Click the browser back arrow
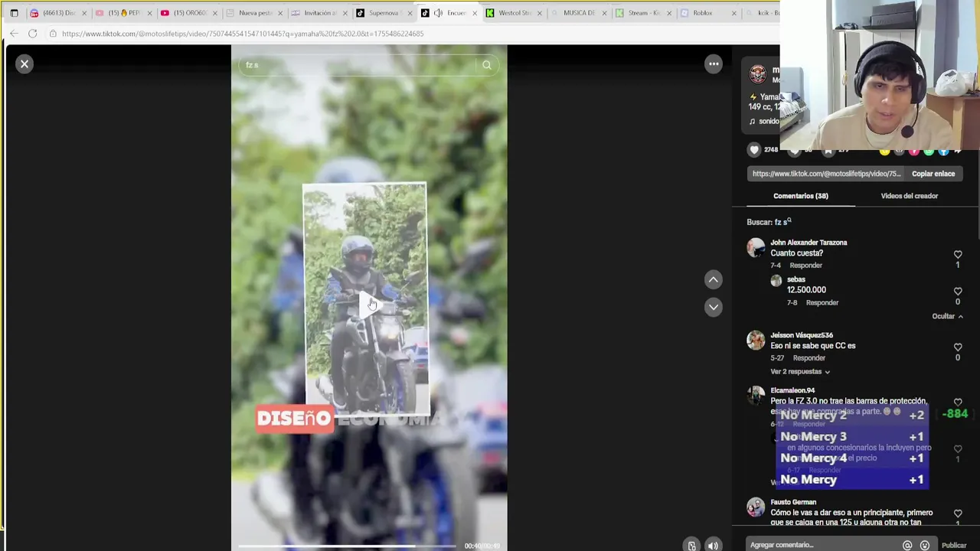 click(14, 34)
